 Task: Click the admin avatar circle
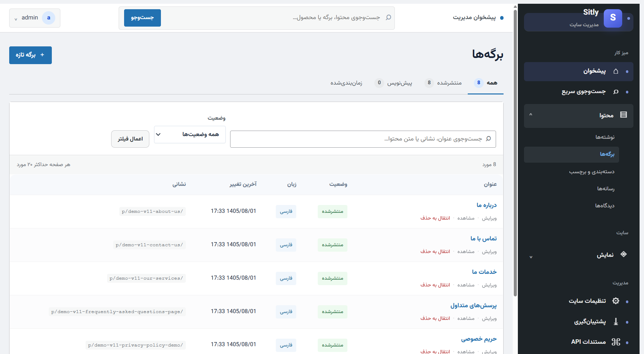(48, 18)
